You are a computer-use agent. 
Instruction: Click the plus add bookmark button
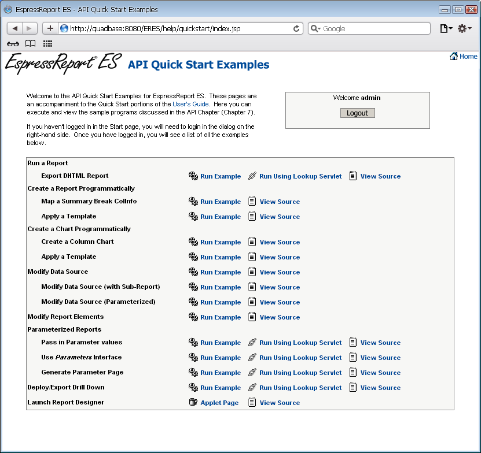(x=50, y=29)
